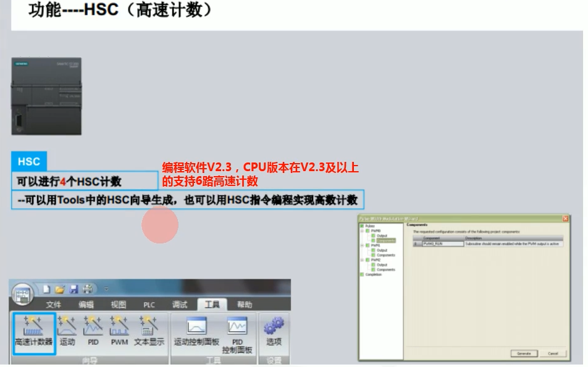
Task: Click the PWM0_RUN component name field
Action: [443, 244]
